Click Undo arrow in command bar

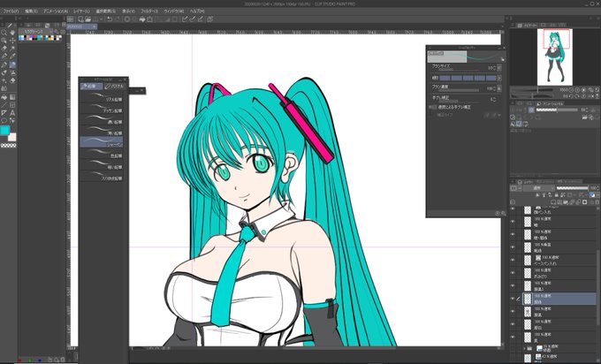pyautogui.click(x=110, y=19)
